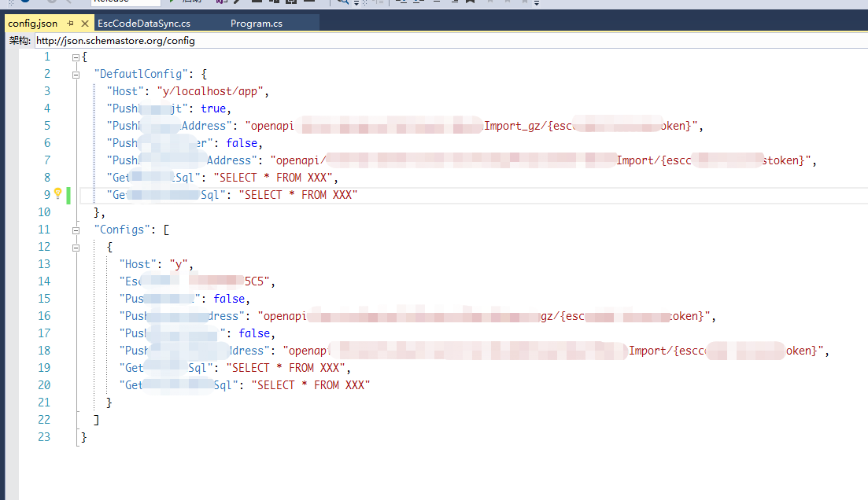Click line number 23 in the gutter
The height and width of the screenshot is (500, 868).
[44, 437]
